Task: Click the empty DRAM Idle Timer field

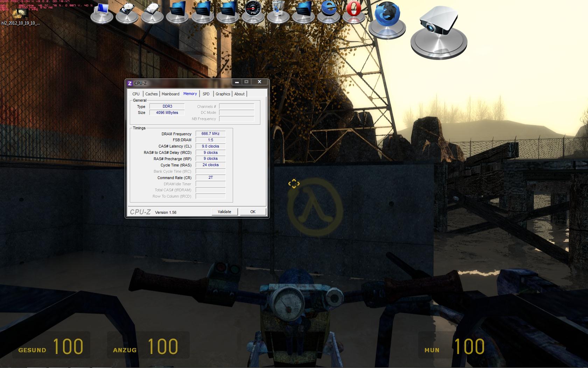Action: tap(210, 184)
